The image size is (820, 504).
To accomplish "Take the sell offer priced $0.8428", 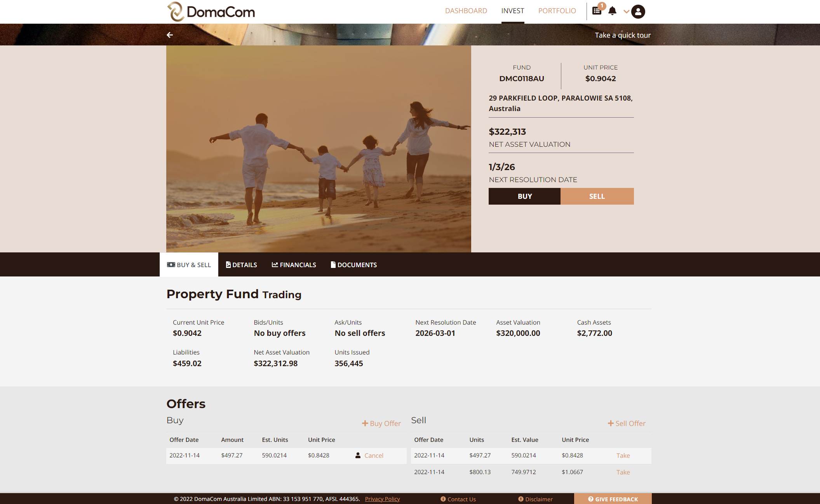I will coord(623,455).
